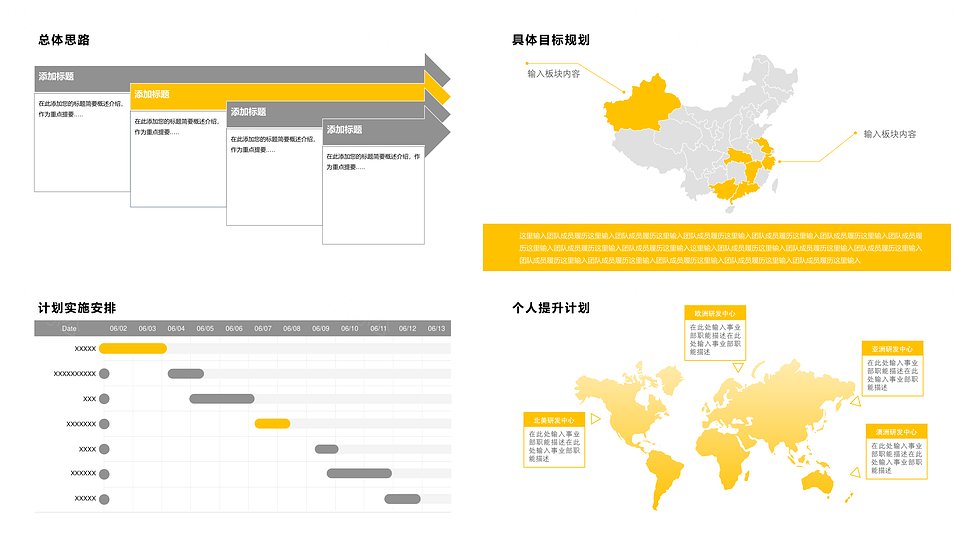
Task: Select the triangle pointer near 澳洲研发中心 callout
Action: [x=855, y=472]
